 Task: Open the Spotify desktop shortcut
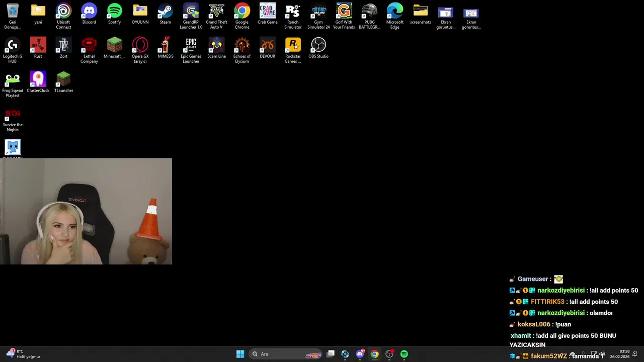[114, 14]
